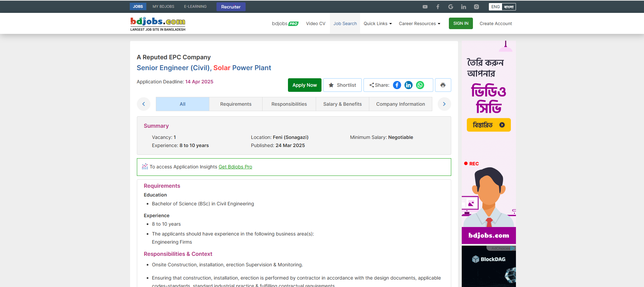Image resolution: width=644 pixels, height=287 pixels.
Task: Expand the Quick Links dropdown
Action: point(377,23)
